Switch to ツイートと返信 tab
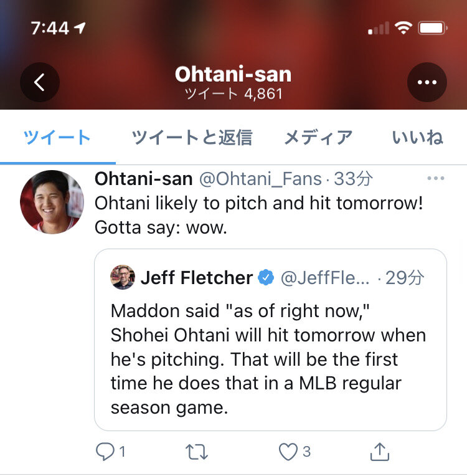The width and height of the screenshot is (467, 476). point(192,138)
